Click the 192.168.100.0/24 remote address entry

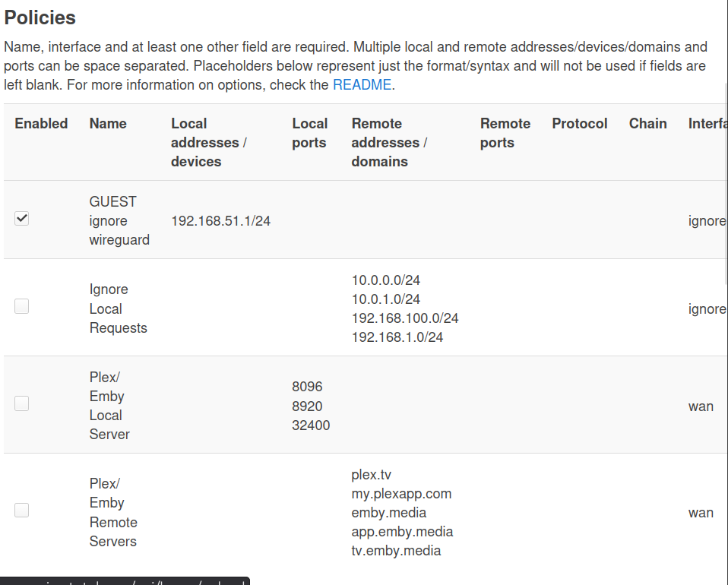click(x=405, y=318)
